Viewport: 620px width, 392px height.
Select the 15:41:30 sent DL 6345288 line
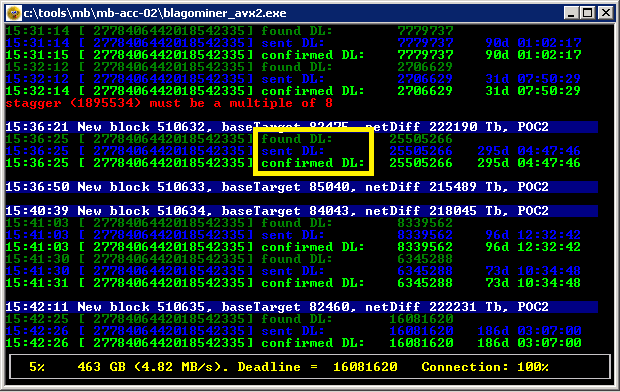[293, 271]
